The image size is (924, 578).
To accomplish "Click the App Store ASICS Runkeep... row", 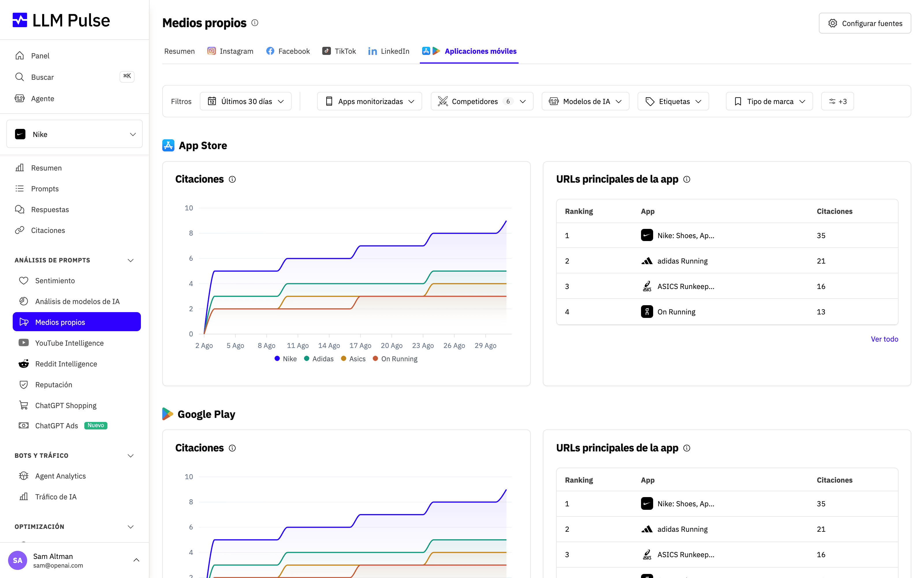I will (727, 286).
